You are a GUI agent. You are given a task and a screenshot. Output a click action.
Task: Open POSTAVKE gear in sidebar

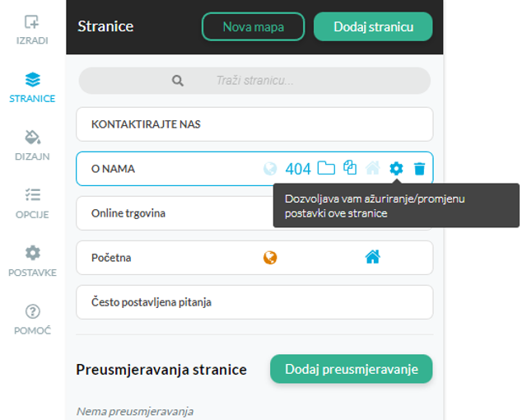click(x=32, y=262)
